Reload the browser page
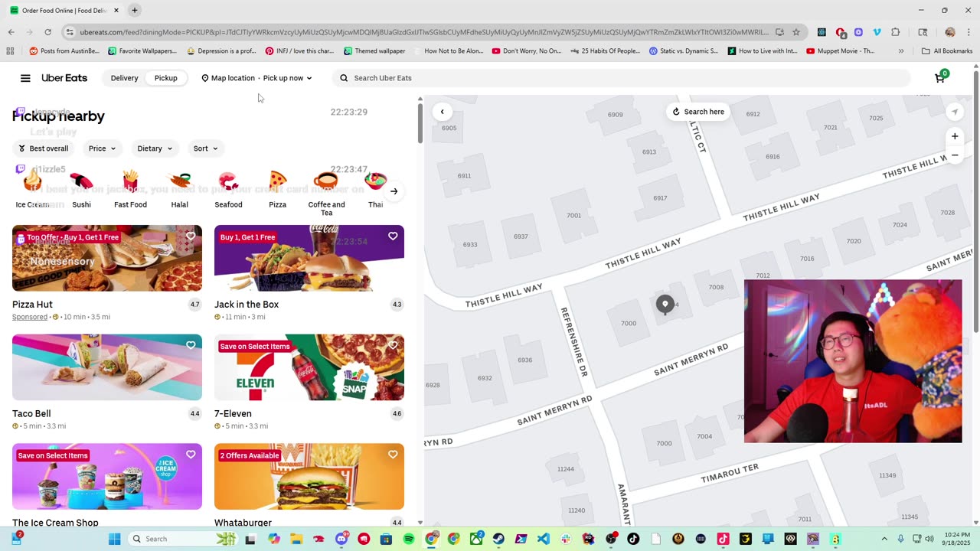 (47, 32)
